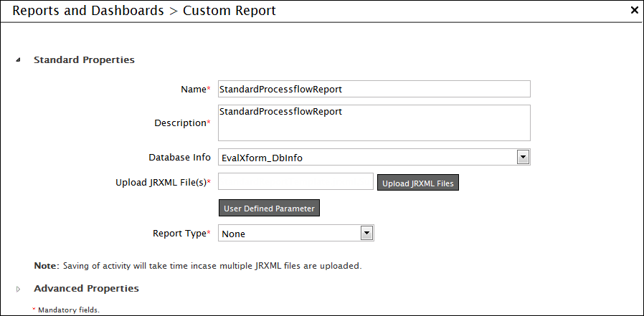Click the Reports and Dashboards breadcrumb
Image resolution: width=644 pixels, height=316 pixels.
tap(89, 11)
